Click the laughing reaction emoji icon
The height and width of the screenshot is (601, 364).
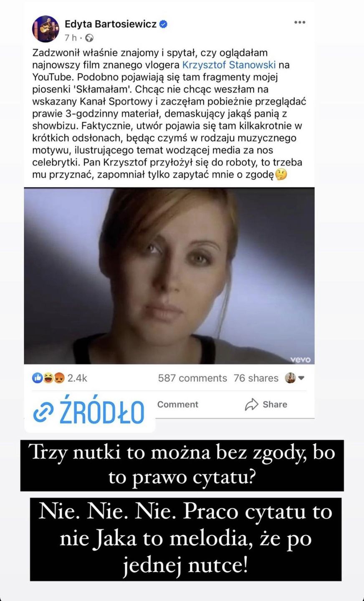click(49, 378)
